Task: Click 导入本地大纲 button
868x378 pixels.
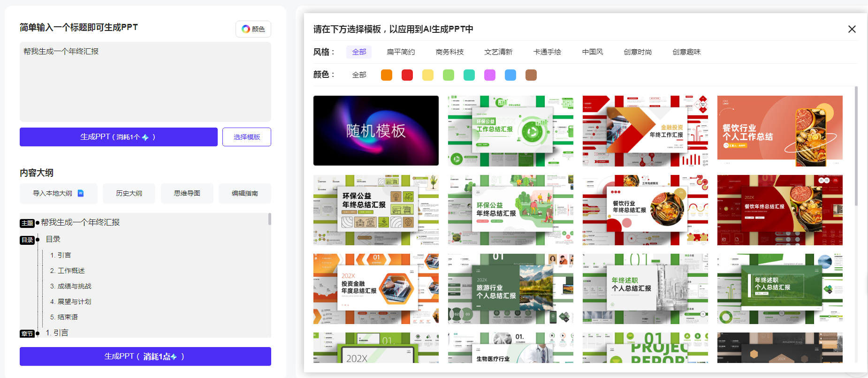Action: [59, 193]
